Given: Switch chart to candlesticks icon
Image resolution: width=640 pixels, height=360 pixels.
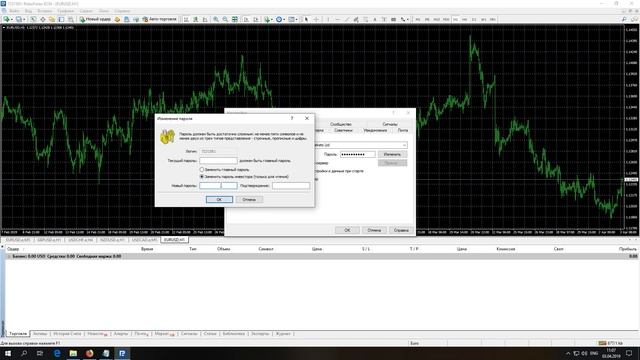Looking at the screenshot, I should (196, 19).
